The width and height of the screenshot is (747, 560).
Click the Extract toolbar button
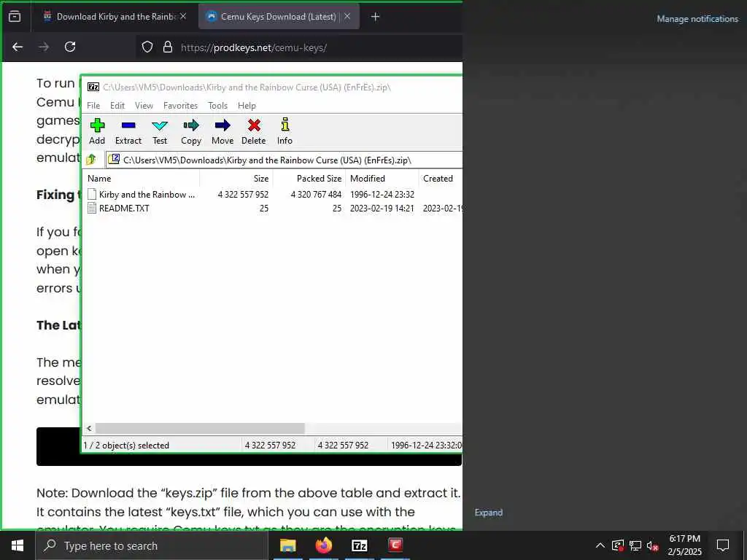click(128, 131)
